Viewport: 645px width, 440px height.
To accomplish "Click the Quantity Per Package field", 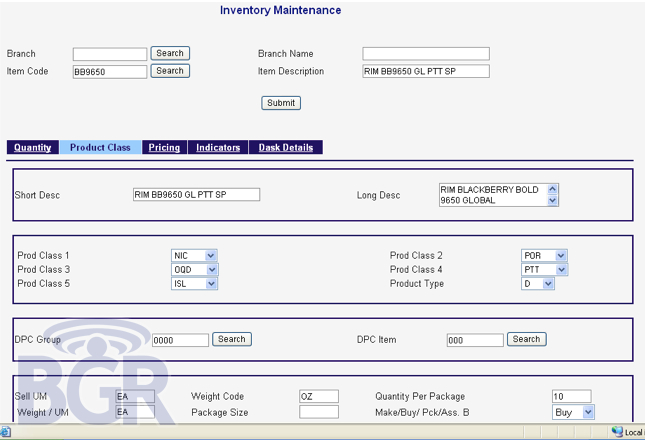I will coord(571,396).
